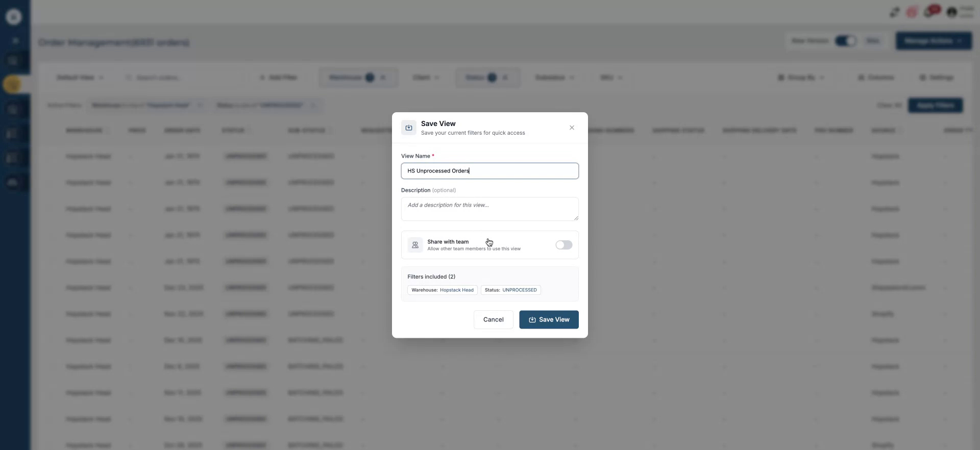This screenshot has height=450, width=980.
Task: Open table Settings gear
Action: tap(937, 78)
